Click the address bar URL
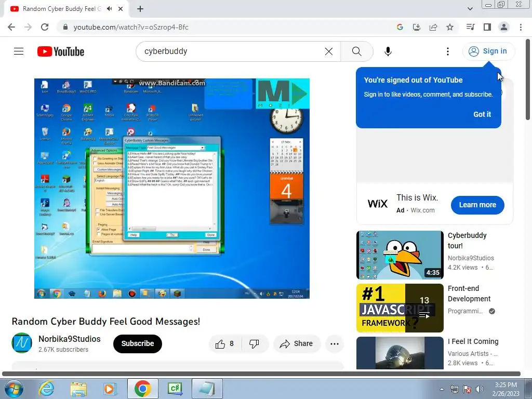Screen dimensions: 532x399 click(131, 27)
